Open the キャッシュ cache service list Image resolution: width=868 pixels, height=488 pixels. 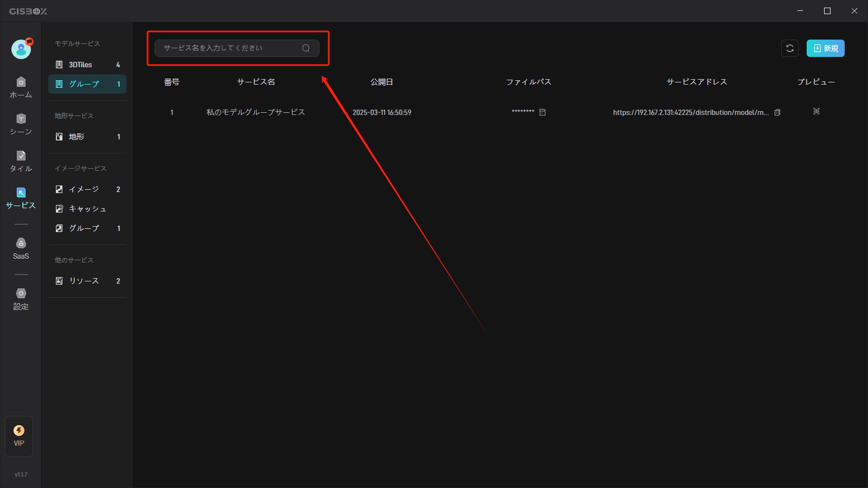tap(87, 209)
